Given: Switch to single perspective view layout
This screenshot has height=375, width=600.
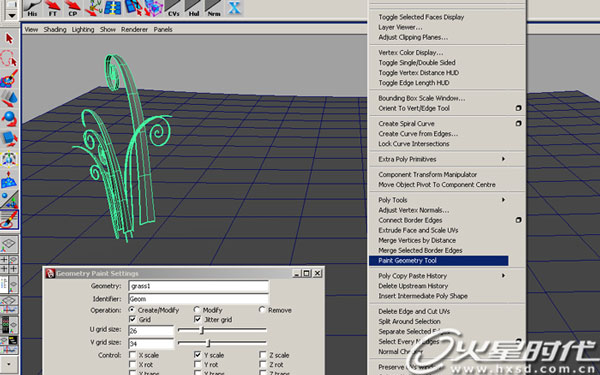Looking at the screenshot, I should [9, 245].
